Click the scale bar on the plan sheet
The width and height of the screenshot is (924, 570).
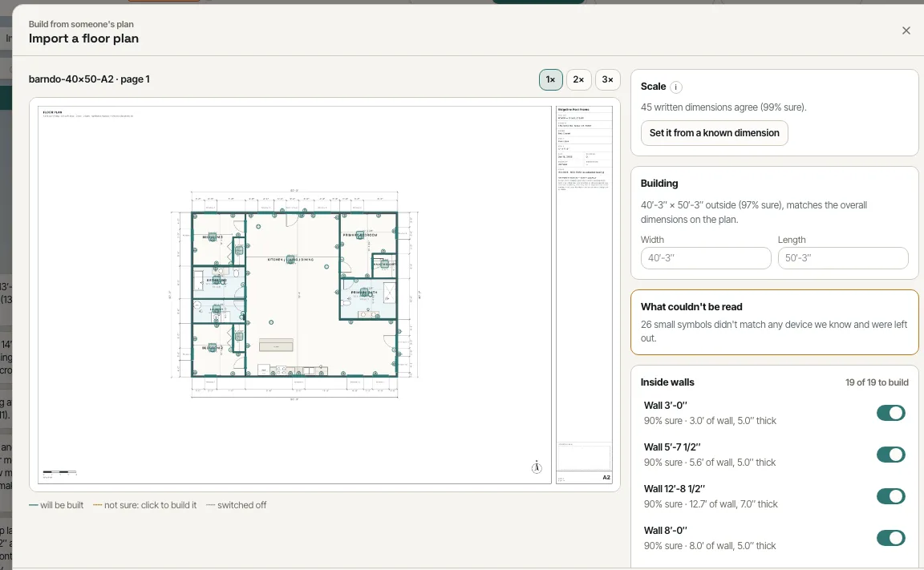59,472
